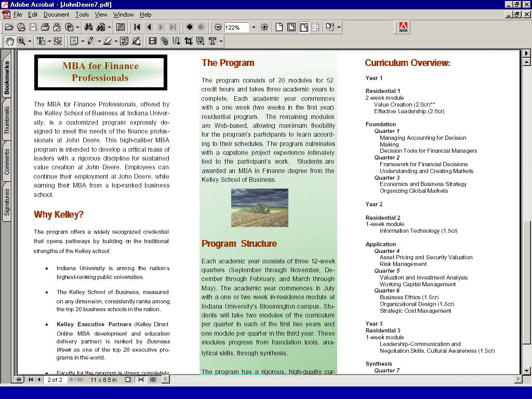Go to previous page toolbar arrow

(149, 27)
